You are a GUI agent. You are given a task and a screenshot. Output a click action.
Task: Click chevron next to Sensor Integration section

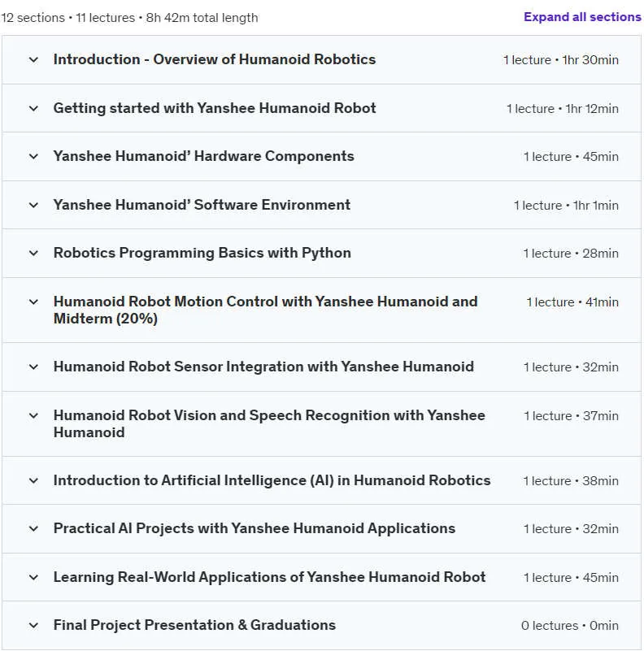(33, 367)
